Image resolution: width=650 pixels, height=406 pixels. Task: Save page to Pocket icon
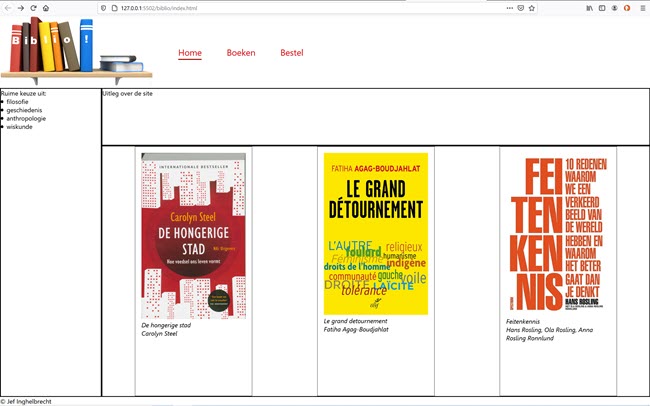[x=521, y=8]
